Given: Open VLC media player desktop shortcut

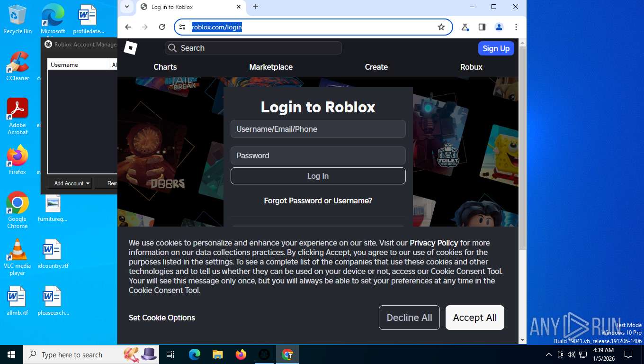Looking at the screenshot, I should pos(18,257).
